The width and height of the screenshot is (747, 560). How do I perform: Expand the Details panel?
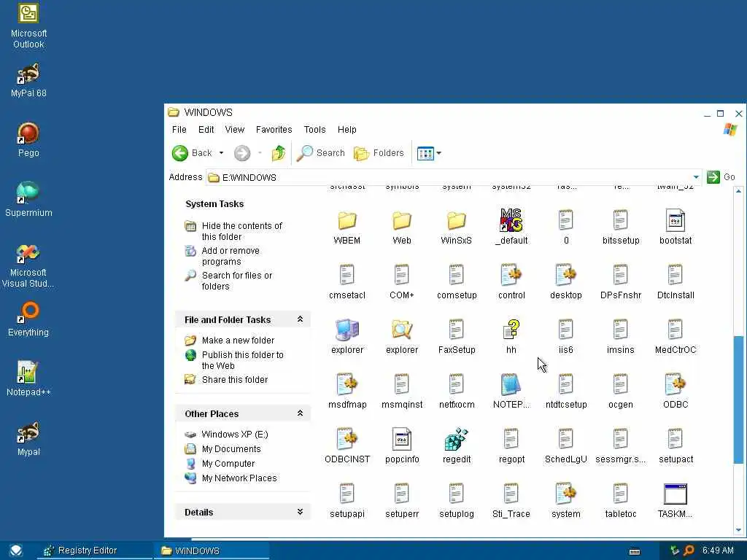pos(300,511)
